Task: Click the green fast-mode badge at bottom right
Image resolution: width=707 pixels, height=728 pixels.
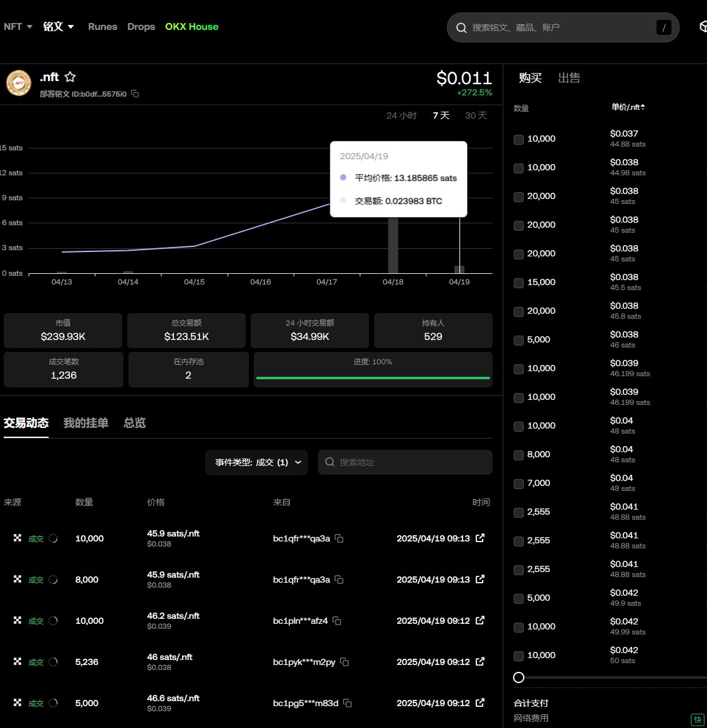Action: (x=698, y=720)
